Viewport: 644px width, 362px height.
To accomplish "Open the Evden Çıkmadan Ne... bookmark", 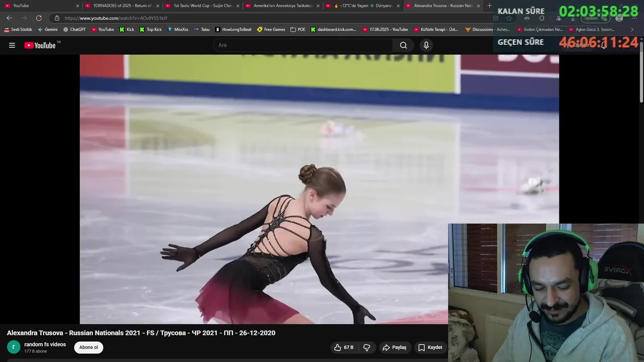I will 540,30.
